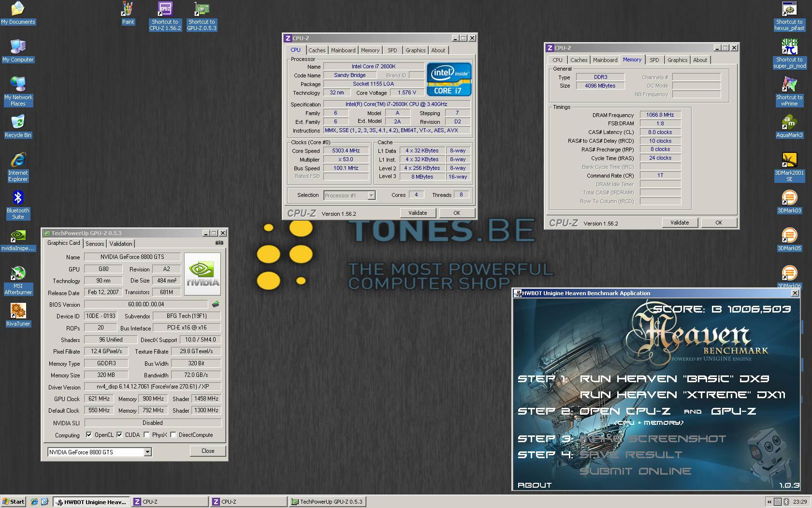812x508 pixels.
Task: Click the Close button in GPU-Z
Action: pyautogui.click(x=208, y=451)
